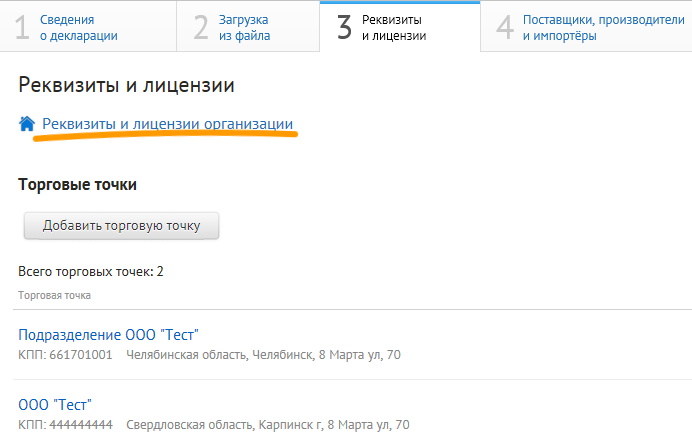Select text КПП: 661701001
Screen dimensions: 692x438
(65, 355)
